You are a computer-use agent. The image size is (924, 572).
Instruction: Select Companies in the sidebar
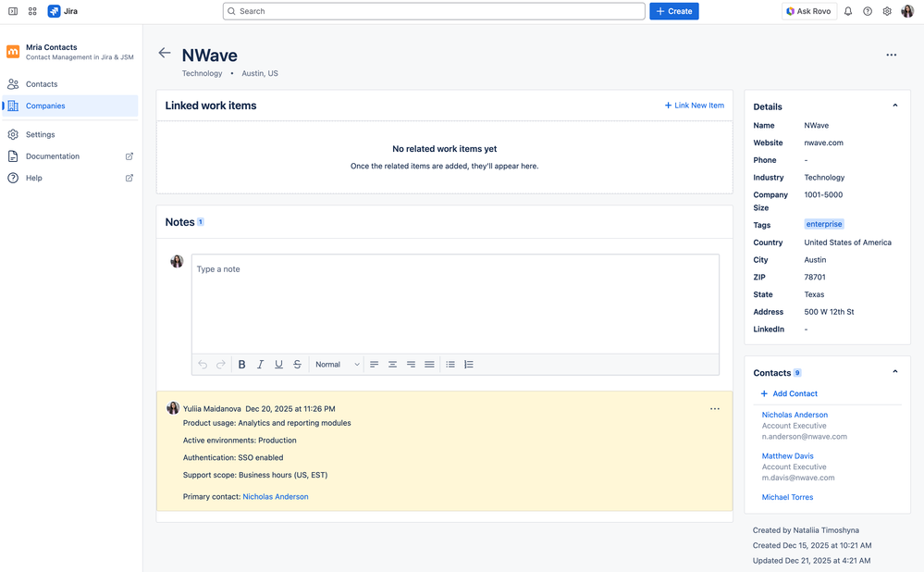pyautogui.click(x=70, y=106)
